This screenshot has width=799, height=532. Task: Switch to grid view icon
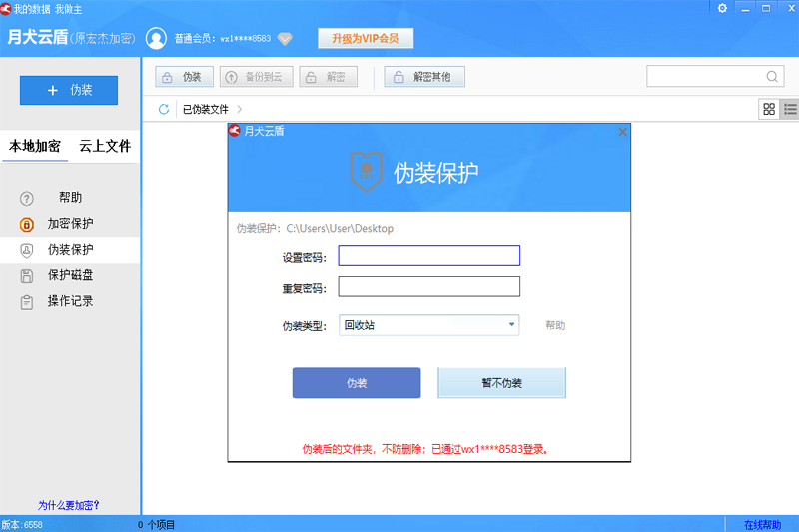tap(769, 109)
